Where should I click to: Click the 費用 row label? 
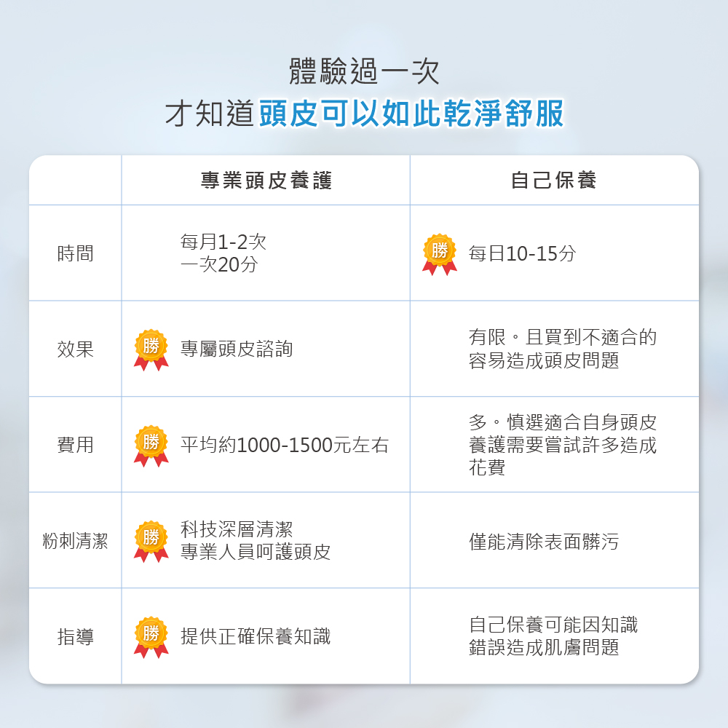click(x=75, y=445)
